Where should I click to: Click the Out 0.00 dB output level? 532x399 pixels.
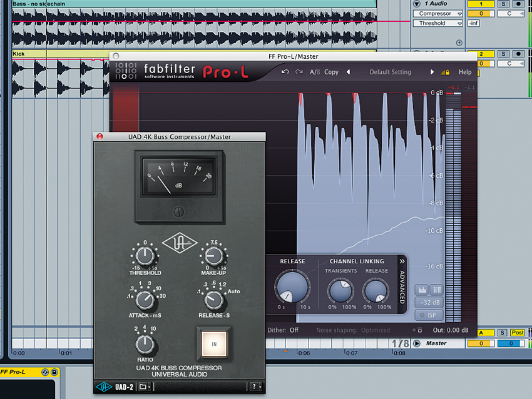(x=450, y=330)
